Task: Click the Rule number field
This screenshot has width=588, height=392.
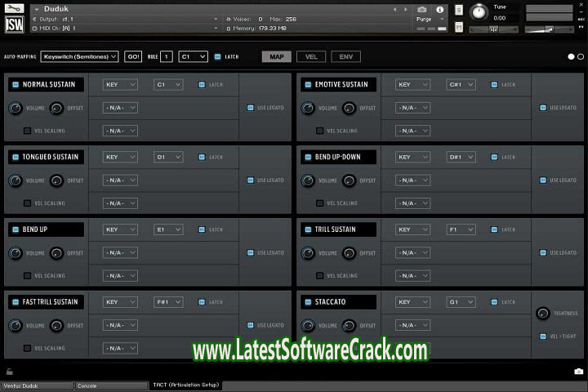Action: pos(167,57)
